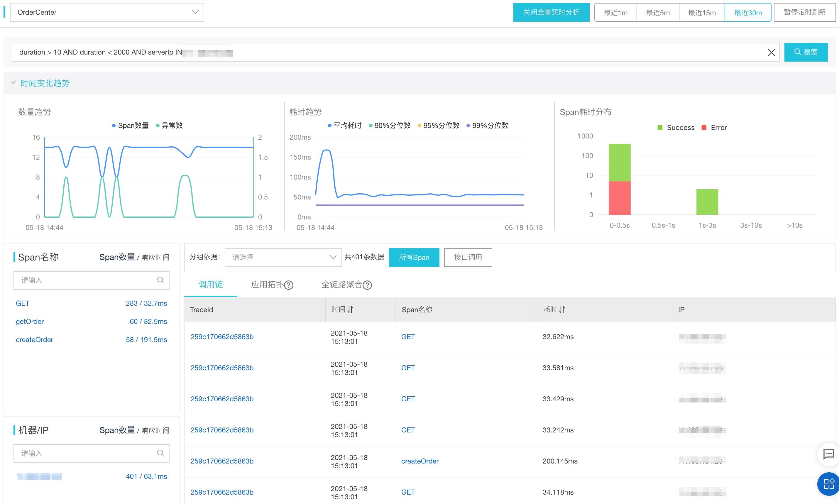This screenshot has width=839, height=504.
Task: Select the 接口调用 filter button
Action: [468, 258]
